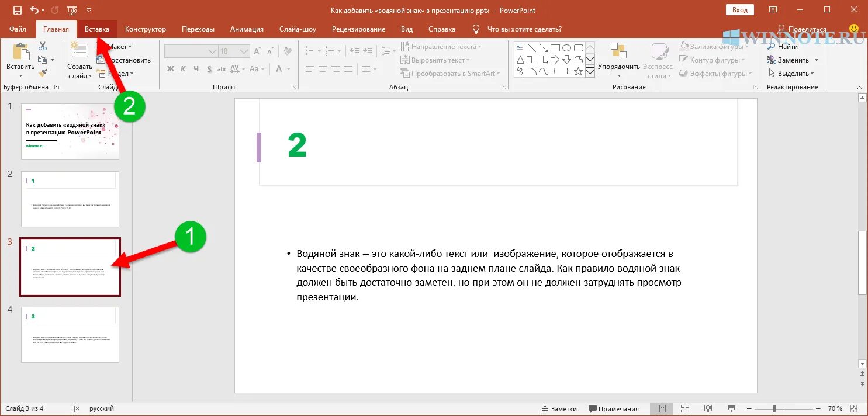Select the text box shape in gallery
Screen dimensions: 868x416
coord(520,48)
